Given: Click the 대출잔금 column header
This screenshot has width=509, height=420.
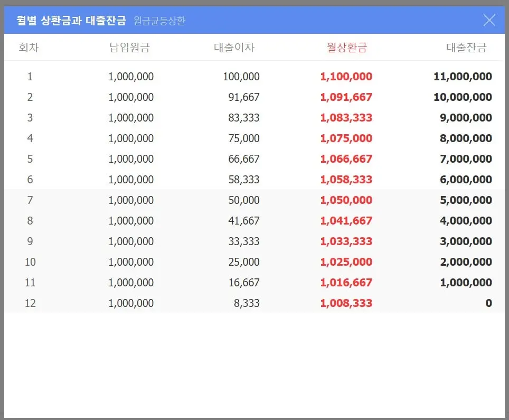Looking at the screenshot, I should (x=467, y=47).
